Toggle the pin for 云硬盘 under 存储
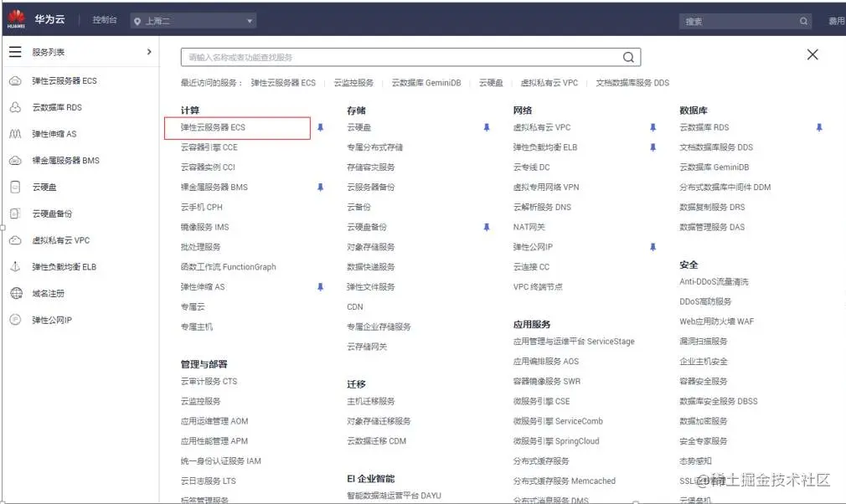 click(x=486, y=127)
